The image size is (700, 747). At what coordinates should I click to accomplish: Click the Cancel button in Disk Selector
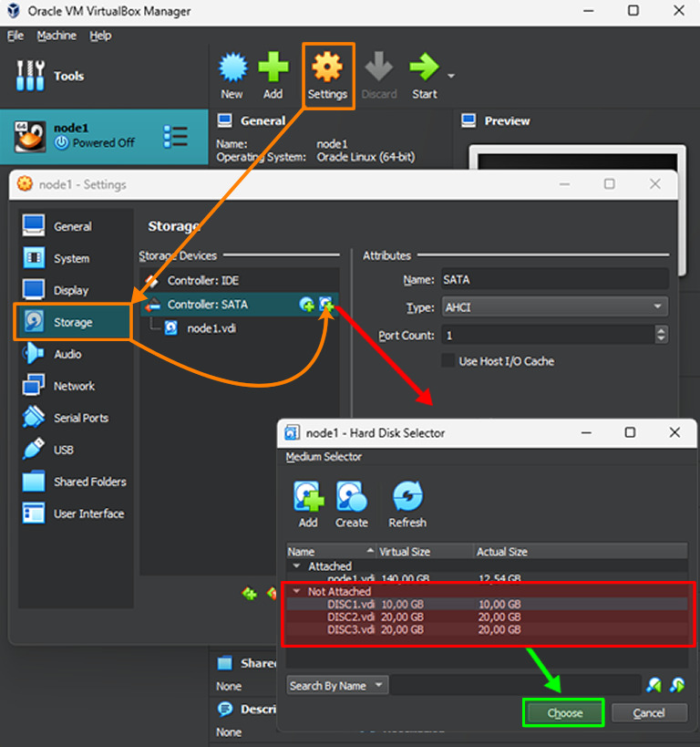coord(649,713)
